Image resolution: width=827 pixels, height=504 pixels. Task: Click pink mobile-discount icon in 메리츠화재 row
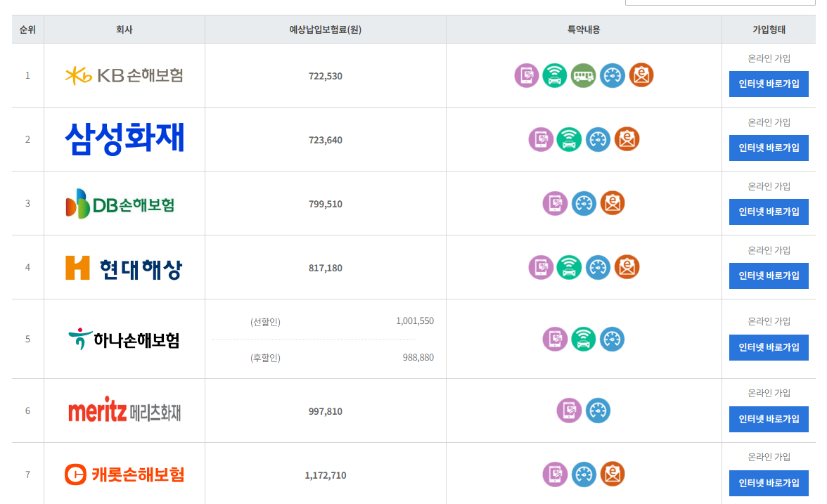(569, 411)
